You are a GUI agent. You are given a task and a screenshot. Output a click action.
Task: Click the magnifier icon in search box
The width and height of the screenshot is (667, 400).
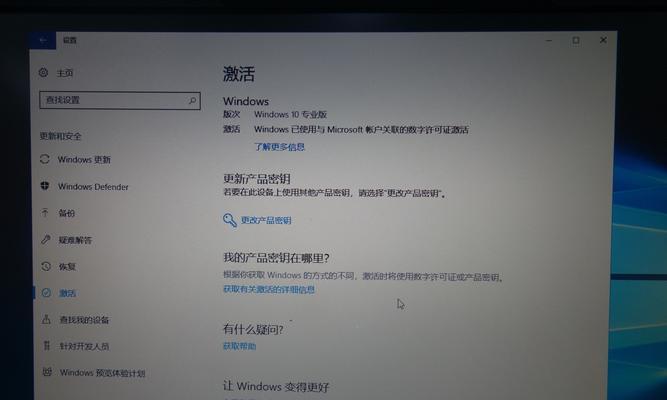point(192,100)
